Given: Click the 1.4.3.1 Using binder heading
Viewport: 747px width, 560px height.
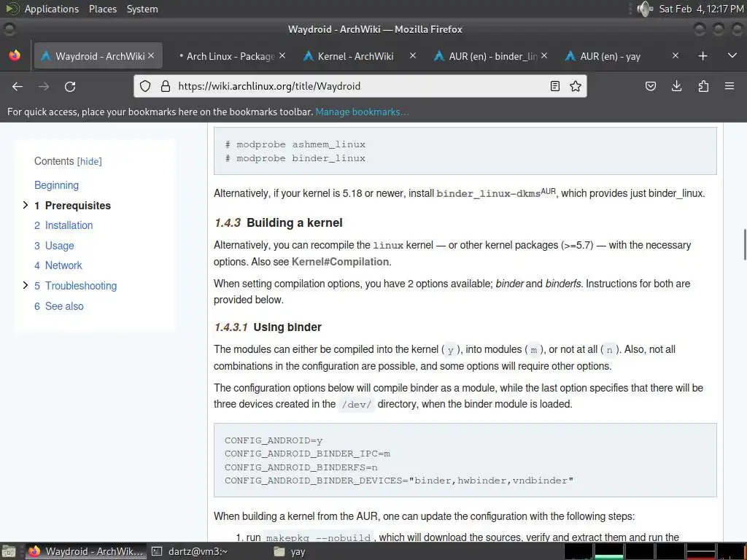Looking at the screenshot, I should [x=268, y=327].
